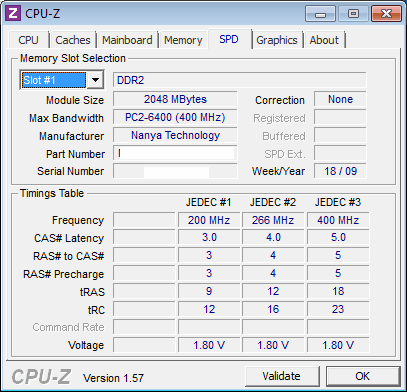Click tRC value 16

[273, 309]
